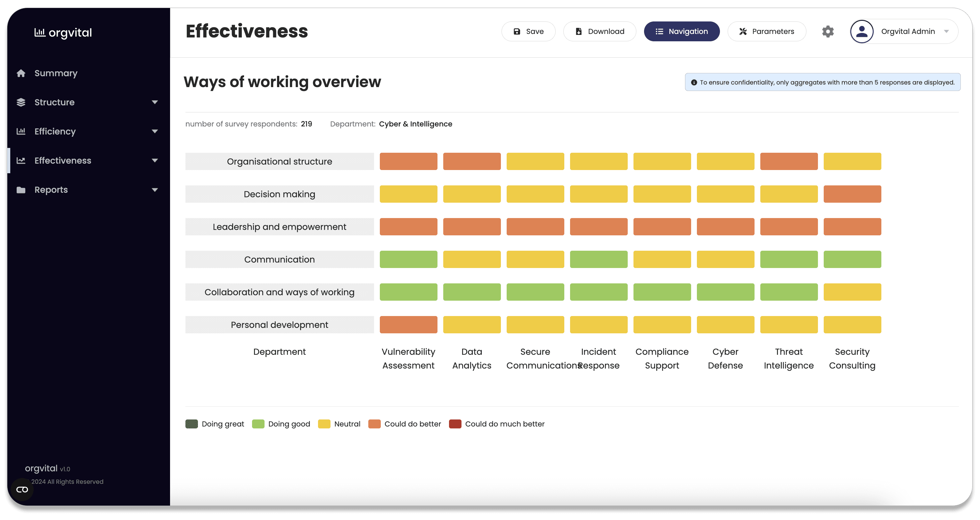The width and height of the screenshot is (980, 520).
Task: Click the Reports folder icon
Action: [21, 190]
